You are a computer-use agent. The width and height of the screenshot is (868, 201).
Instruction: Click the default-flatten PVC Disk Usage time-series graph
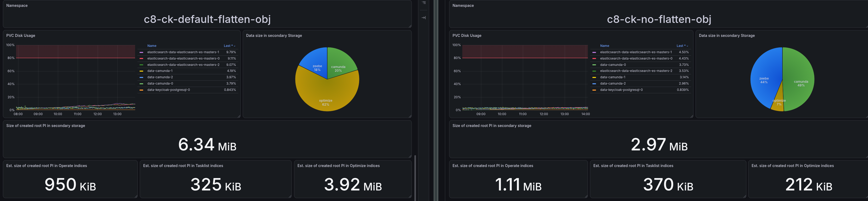click(76, 77)
